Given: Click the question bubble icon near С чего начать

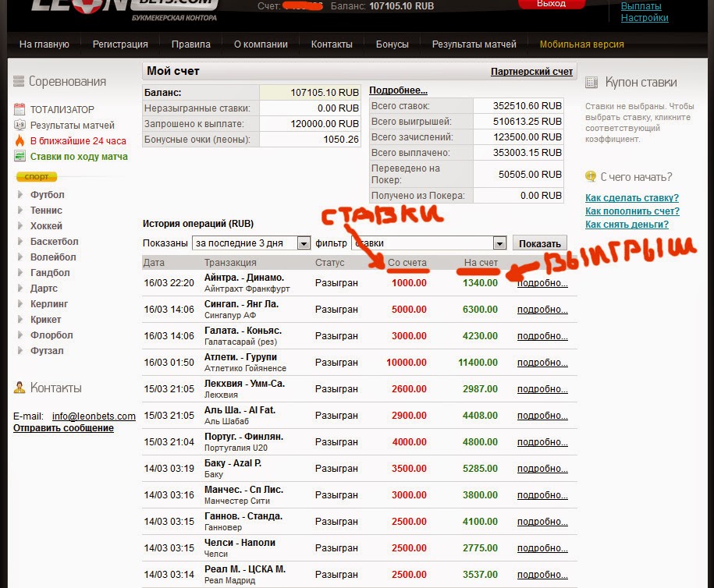Looking at the screenshot, I should click(591, 176).
